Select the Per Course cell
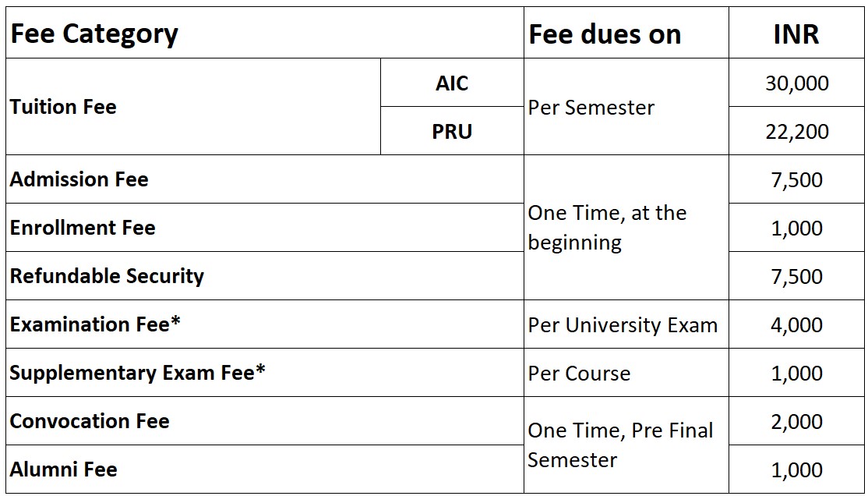This screenshot has width=868, height=496. (x=626, y=373)
